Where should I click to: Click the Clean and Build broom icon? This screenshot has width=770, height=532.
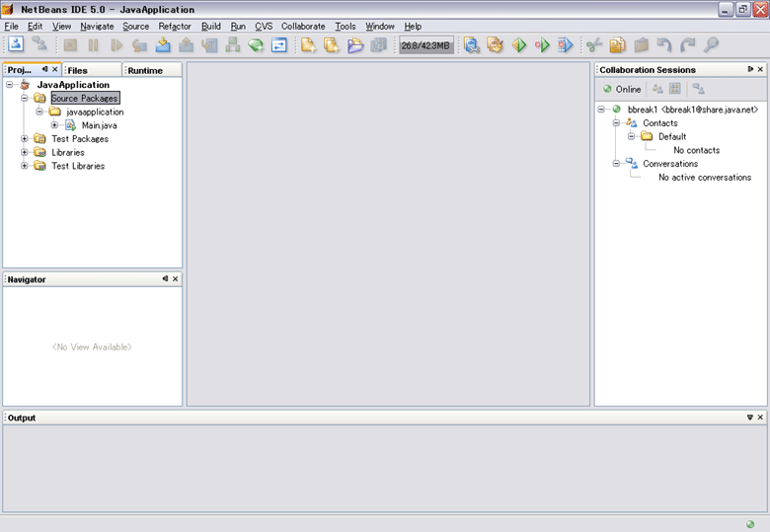coord(495,45)
